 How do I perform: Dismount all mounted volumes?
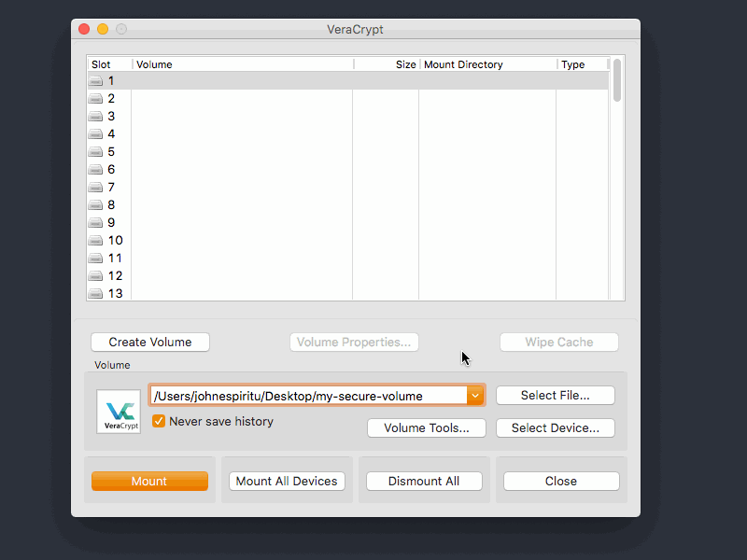coord(424,481)
